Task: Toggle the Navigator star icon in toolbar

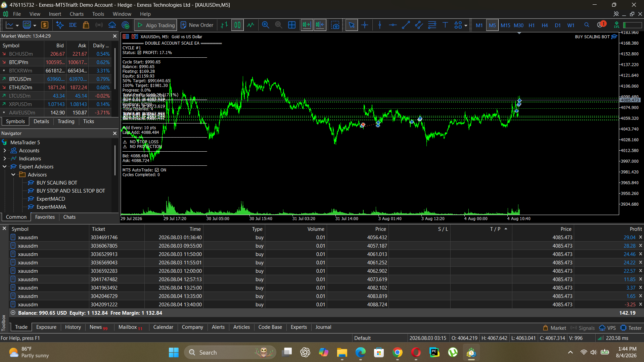Action: coord(60,25)
